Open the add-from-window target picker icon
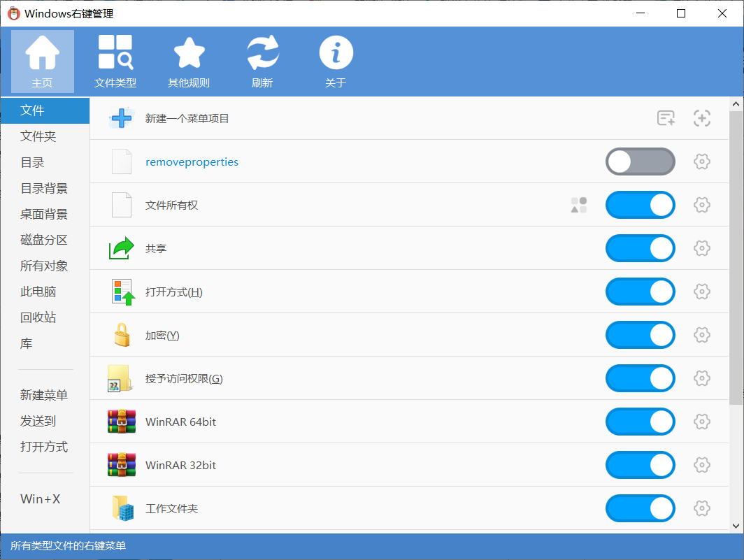The width and height of the screenshot is (744, 560). [703, 118]
